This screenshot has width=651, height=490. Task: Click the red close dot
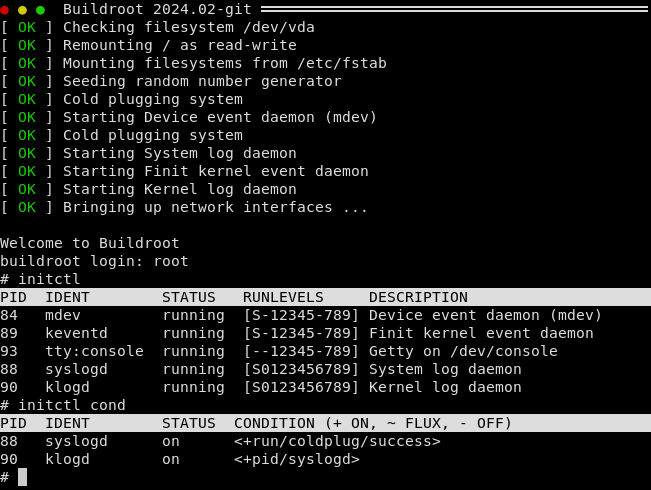point(4,10)
